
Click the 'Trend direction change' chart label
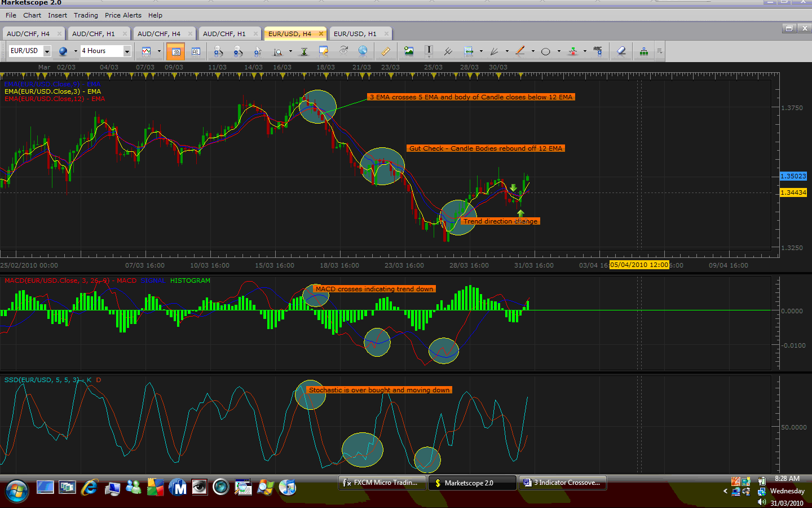[x=500, y=221]
